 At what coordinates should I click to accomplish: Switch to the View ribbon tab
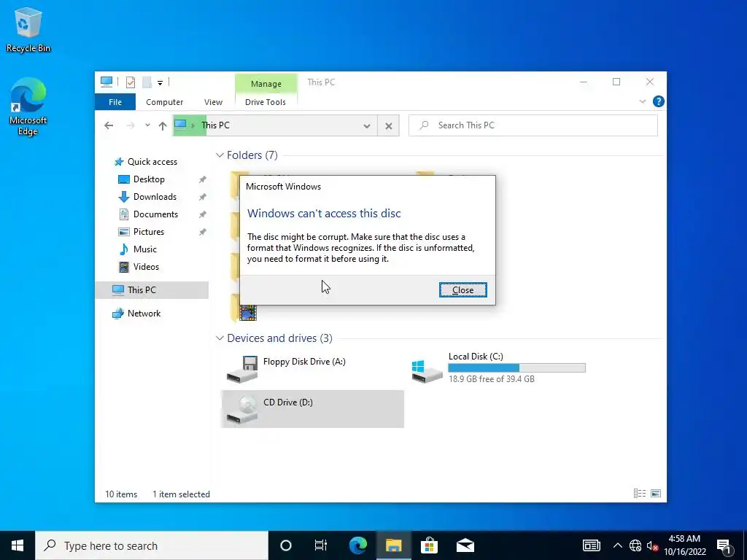click(x=213, y=102)
